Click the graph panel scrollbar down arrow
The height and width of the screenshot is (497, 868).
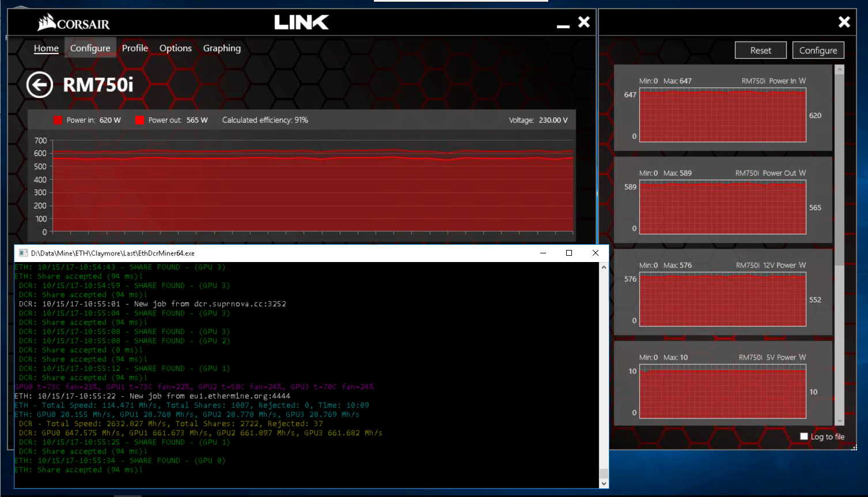[840, 421]
